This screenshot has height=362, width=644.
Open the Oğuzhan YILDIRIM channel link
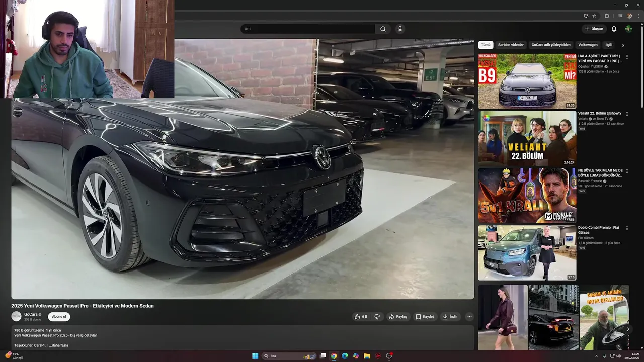pos(591,66)
